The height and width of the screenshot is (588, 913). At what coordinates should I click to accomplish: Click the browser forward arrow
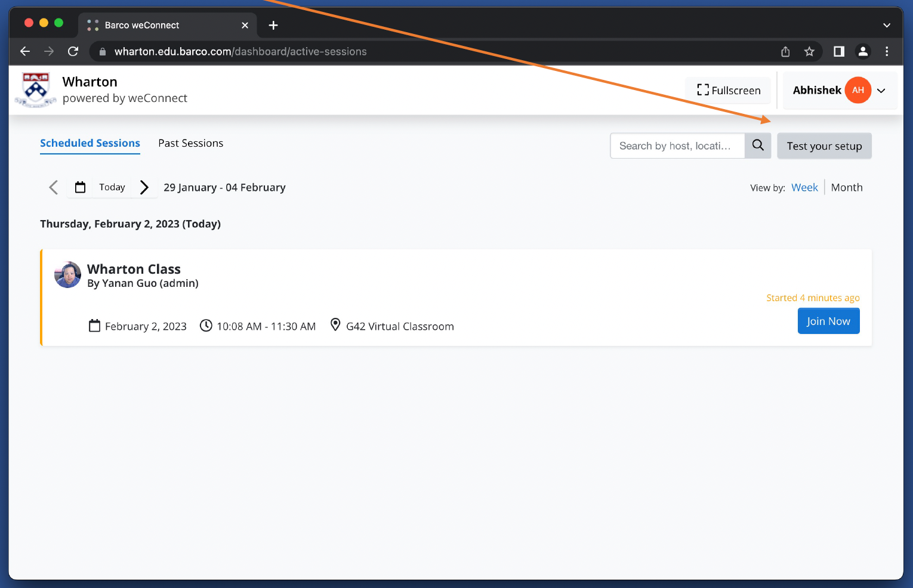pyautogui.click(x=49, y=51)
